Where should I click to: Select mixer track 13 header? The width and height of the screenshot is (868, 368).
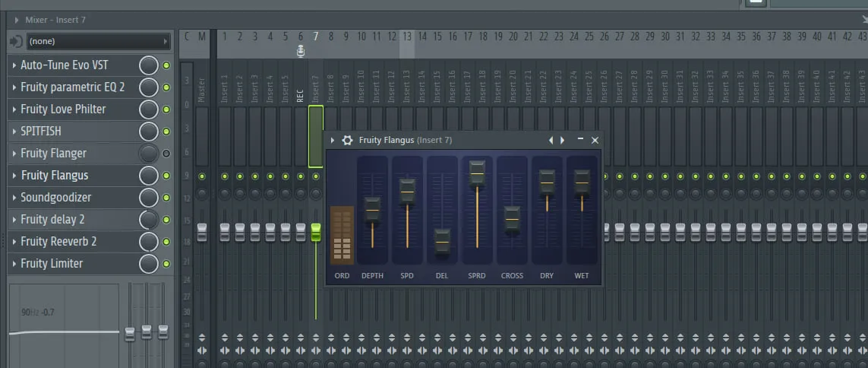407,36
